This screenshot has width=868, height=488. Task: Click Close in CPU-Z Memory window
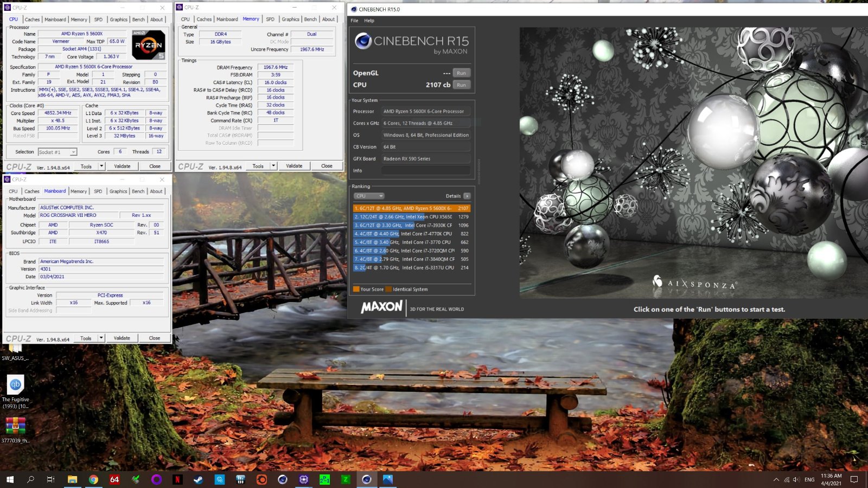tap(327, 166)
